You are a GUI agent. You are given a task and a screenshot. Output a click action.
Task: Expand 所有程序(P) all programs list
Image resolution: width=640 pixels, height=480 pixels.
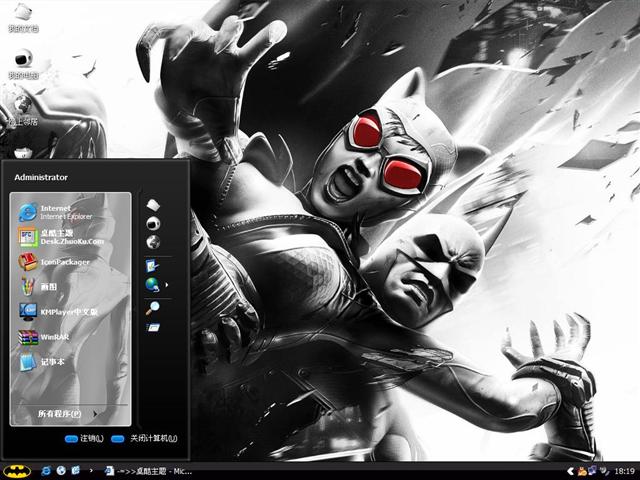click(68, 414)
